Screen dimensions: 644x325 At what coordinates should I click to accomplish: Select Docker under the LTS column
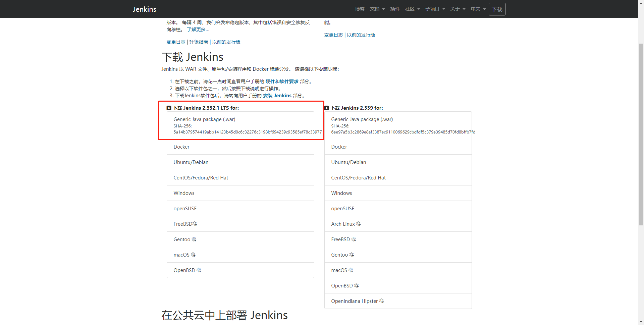coord(240,147)
